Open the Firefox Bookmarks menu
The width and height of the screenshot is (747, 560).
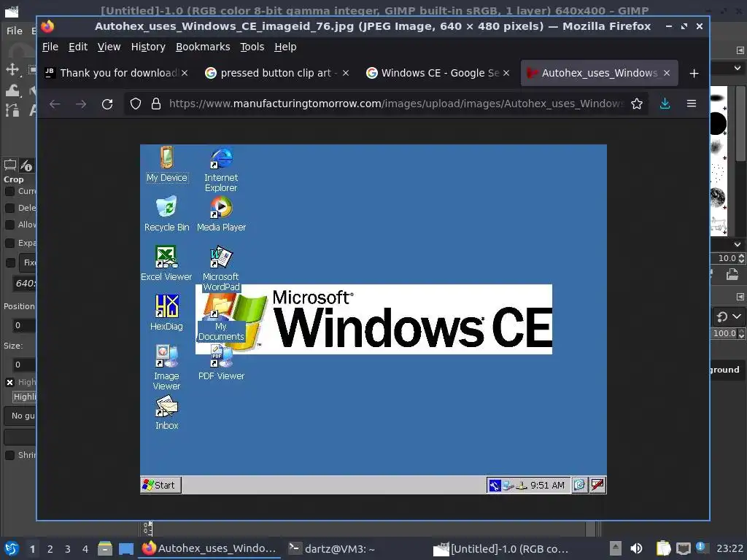coord(203,47)
